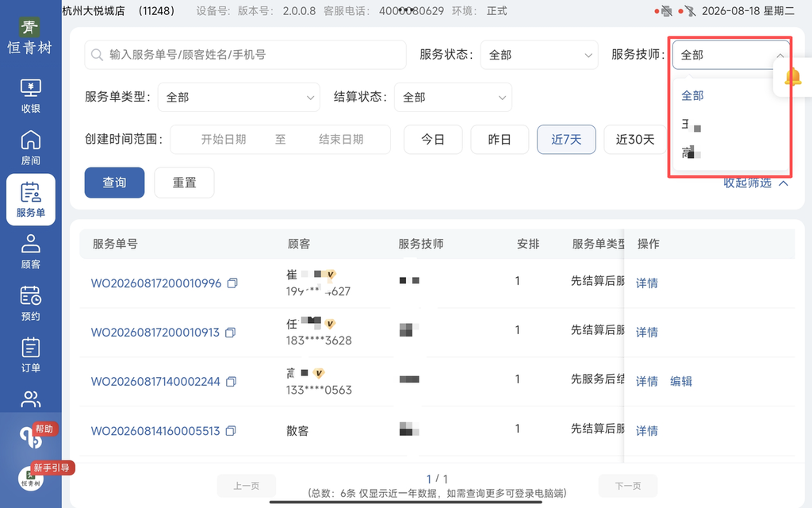Filter by 近30天
The height and width of the screenshot is (508, 812).
pos(635,140)
